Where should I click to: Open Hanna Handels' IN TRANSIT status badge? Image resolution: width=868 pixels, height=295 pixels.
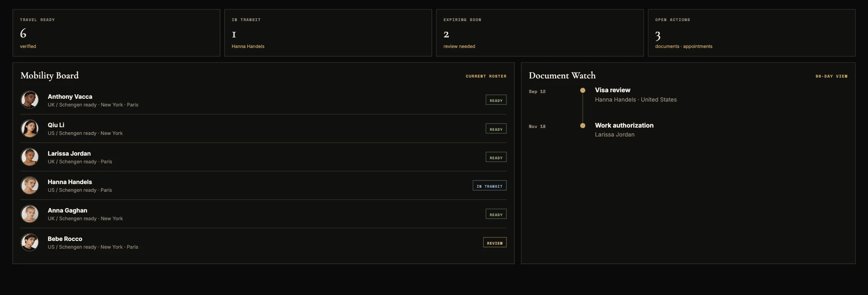490,186
